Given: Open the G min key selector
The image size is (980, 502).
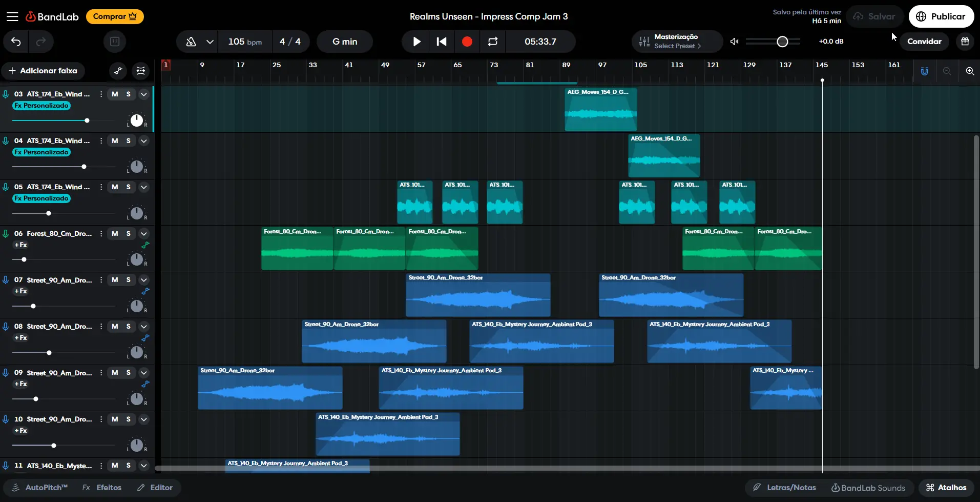Looking at the screenshot, I should 344,42.
